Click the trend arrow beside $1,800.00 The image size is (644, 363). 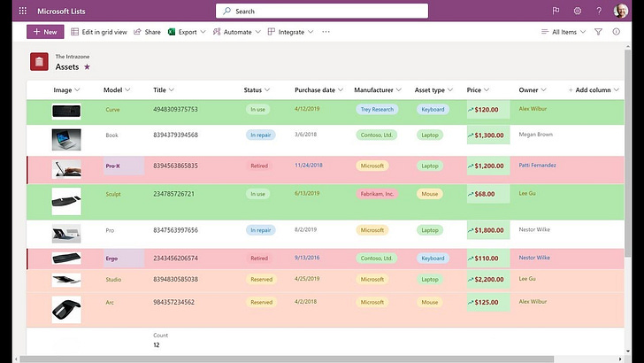[x=471, y=230]
